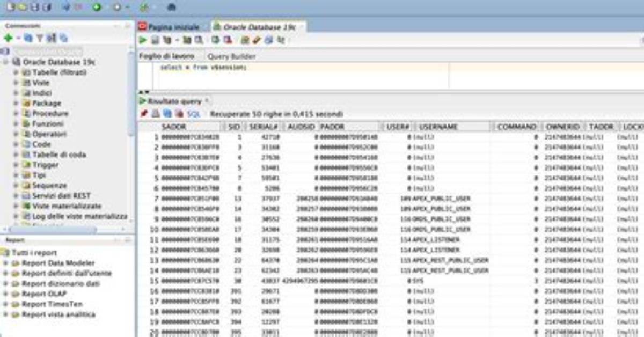Click the red pin icon in query result toolbar

click(144, 114)
